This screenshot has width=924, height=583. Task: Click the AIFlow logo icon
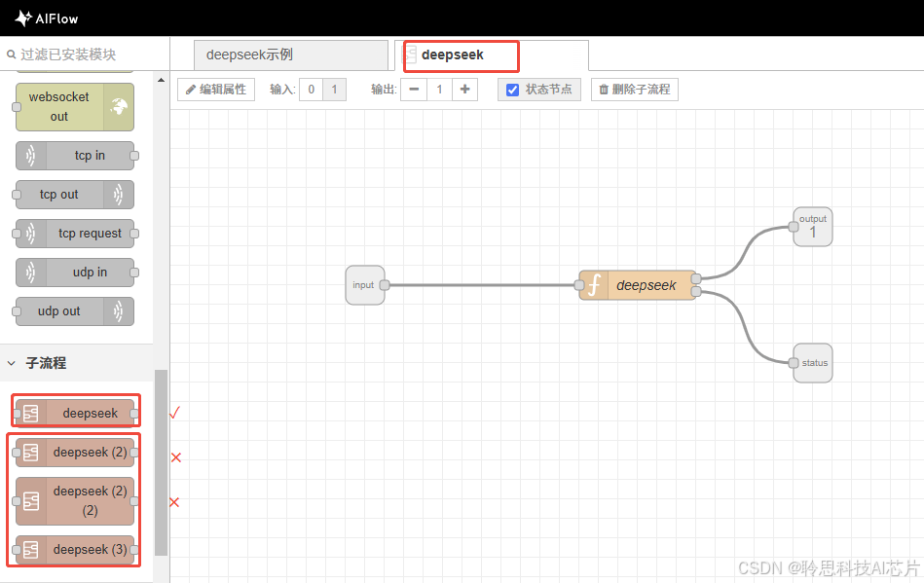pyautogui.click(x=23, y=18)
